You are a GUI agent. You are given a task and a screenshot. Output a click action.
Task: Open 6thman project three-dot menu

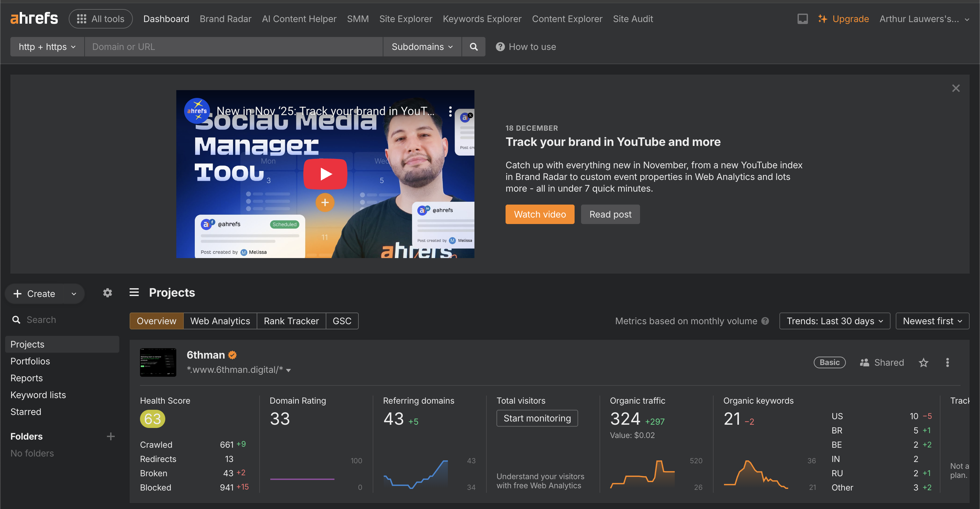click(947, 362)
